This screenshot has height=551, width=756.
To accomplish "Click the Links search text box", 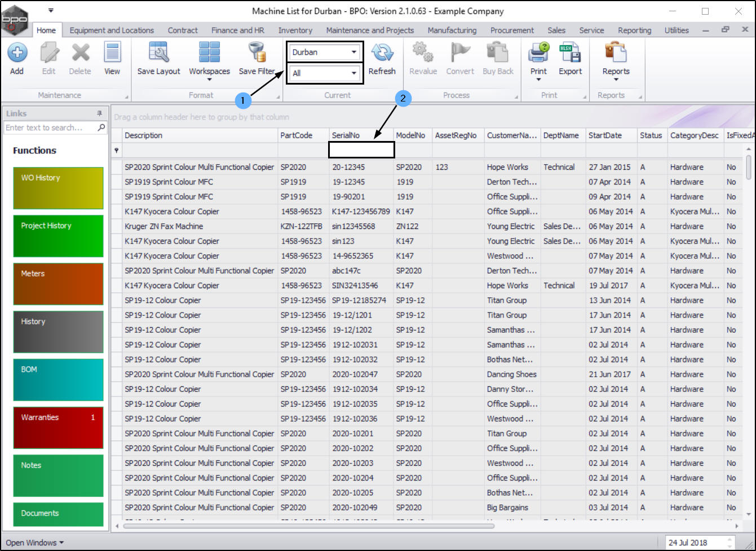I will point(51,127).
